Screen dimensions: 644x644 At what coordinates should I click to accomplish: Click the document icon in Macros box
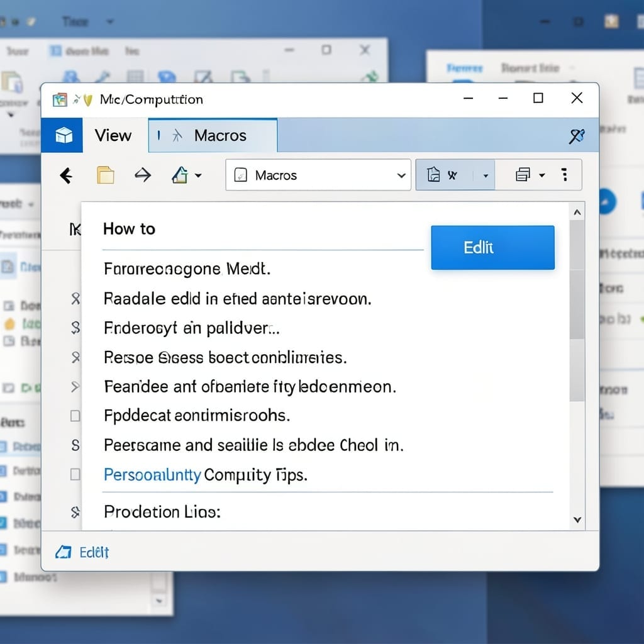click(x=240, y=175)
